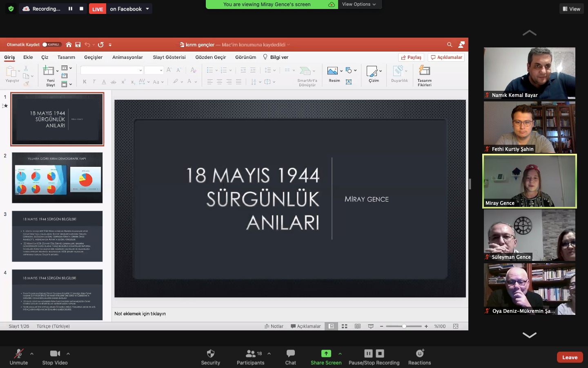
Task: Switch to Animasyonlar tab
Action: click(127, 57)
